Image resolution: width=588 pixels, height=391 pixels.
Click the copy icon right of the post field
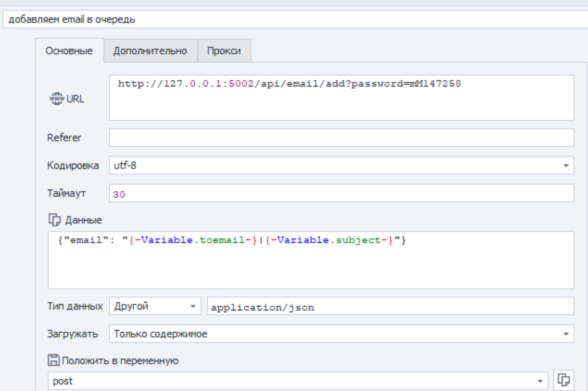pyautogui.click(x=563, y=381)
